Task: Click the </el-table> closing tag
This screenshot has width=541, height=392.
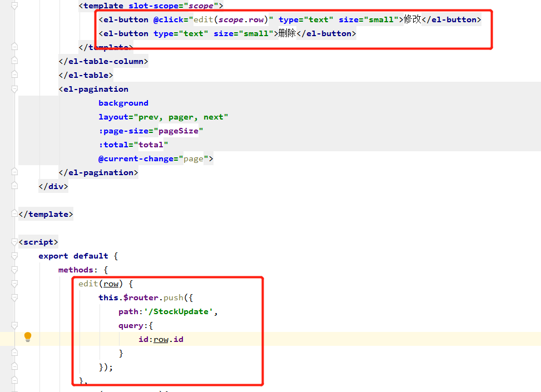Action: point(86,75)
